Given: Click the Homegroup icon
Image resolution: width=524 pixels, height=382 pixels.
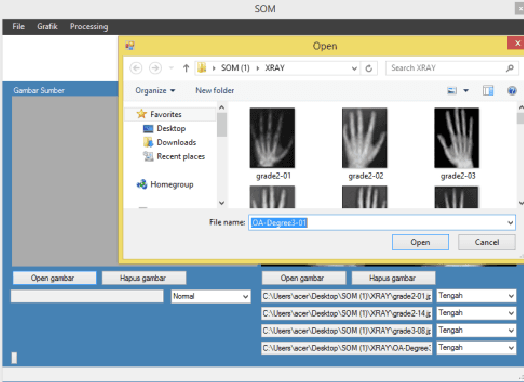Looking at the screenshot, I should click(142, 184).
